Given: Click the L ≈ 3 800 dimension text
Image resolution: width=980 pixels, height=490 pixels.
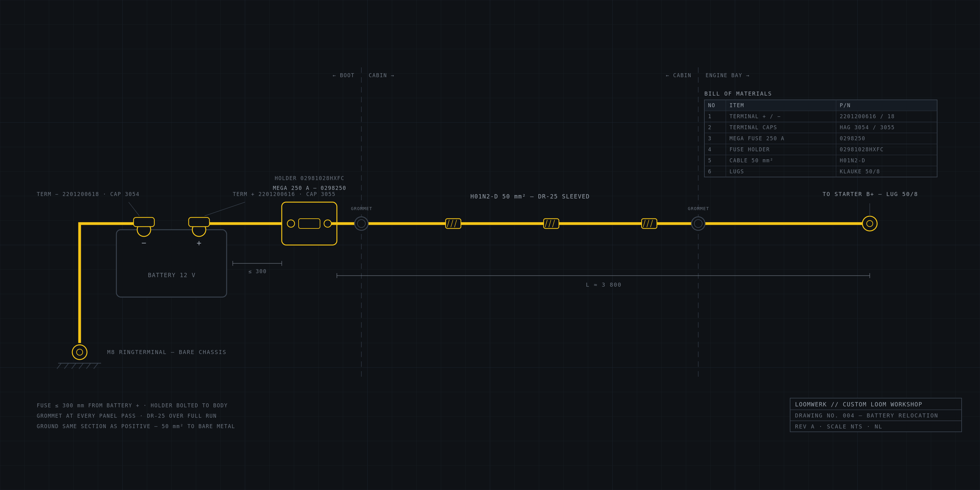Looking at the screenshot, I should pos(603,285).
